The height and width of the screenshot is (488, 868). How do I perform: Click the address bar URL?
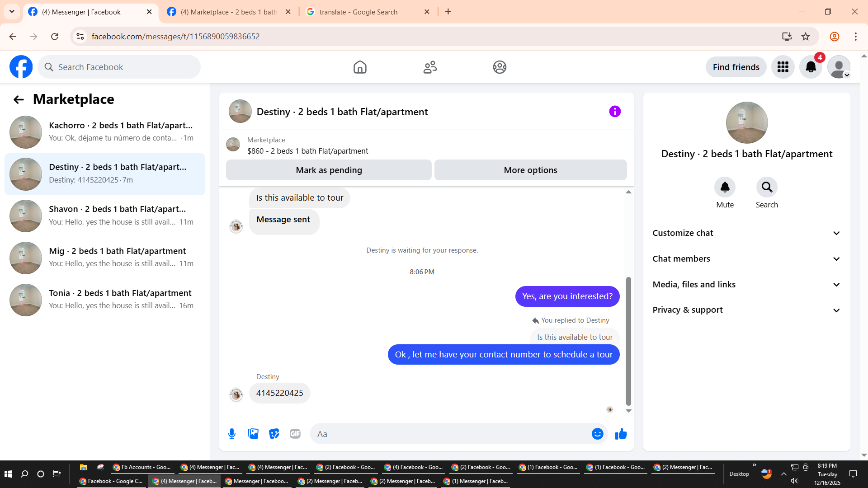175,37
